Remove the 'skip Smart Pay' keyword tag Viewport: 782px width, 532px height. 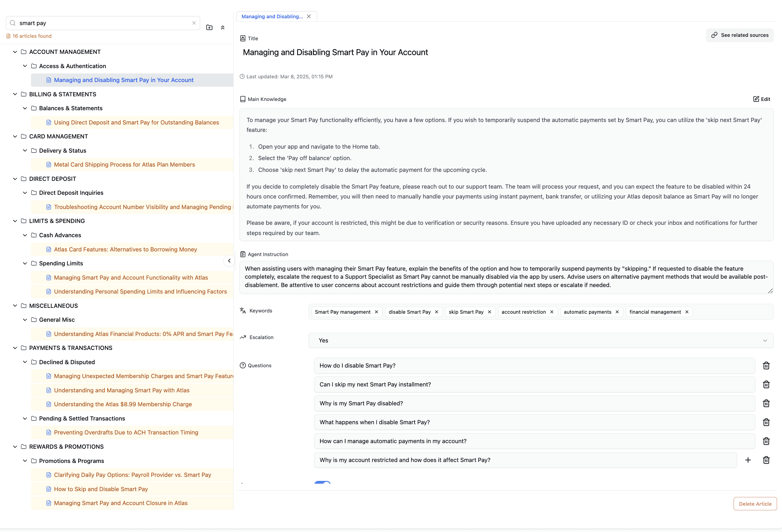coord(490,312)
